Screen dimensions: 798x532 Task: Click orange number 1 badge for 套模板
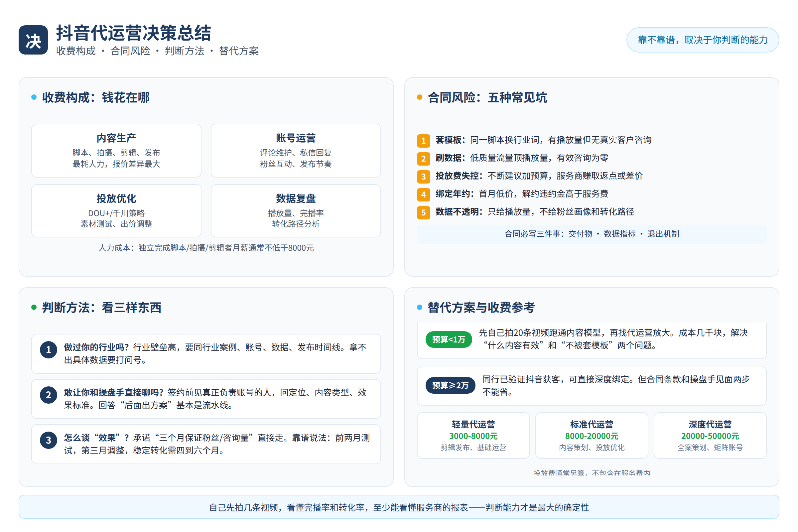pos(423,141)
